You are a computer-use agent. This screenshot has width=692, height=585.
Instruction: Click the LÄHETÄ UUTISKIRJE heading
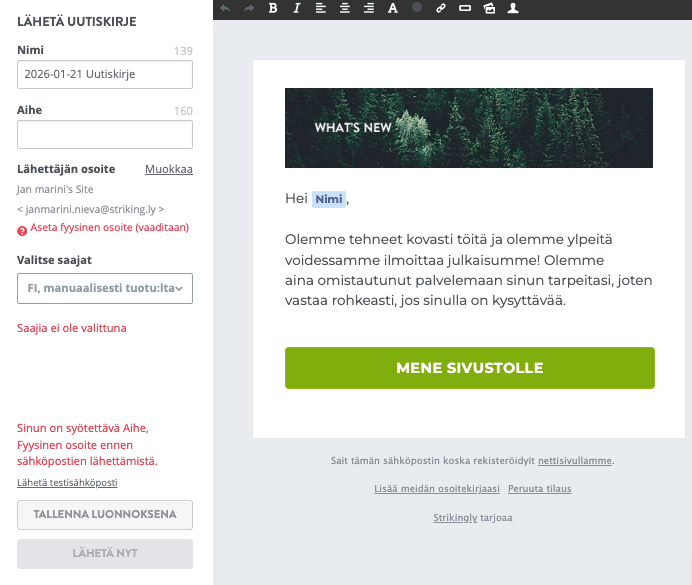77,22
